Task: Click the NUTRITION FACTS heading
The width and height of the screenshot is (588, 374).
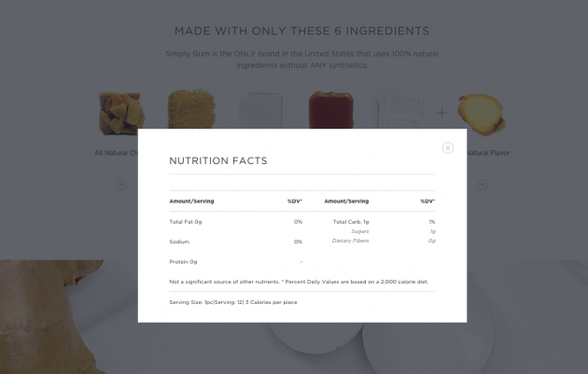Action: click(x=218, y=160)
